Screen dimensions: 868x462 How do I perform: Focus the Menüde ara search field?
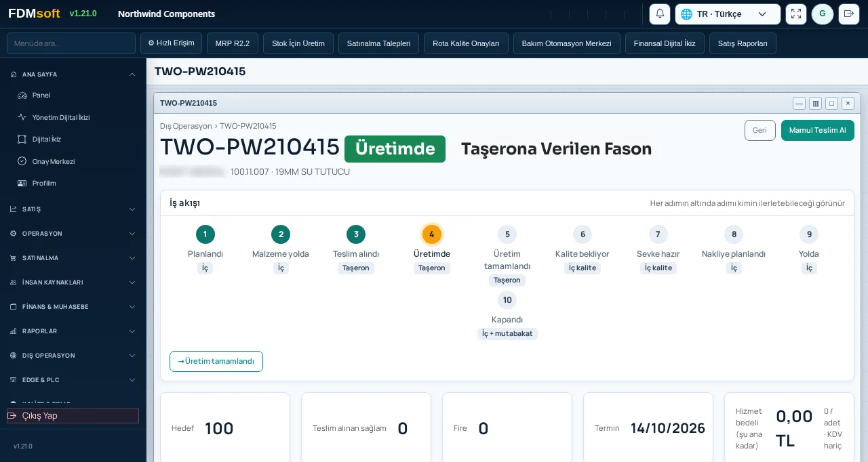[x=71, y=43]
